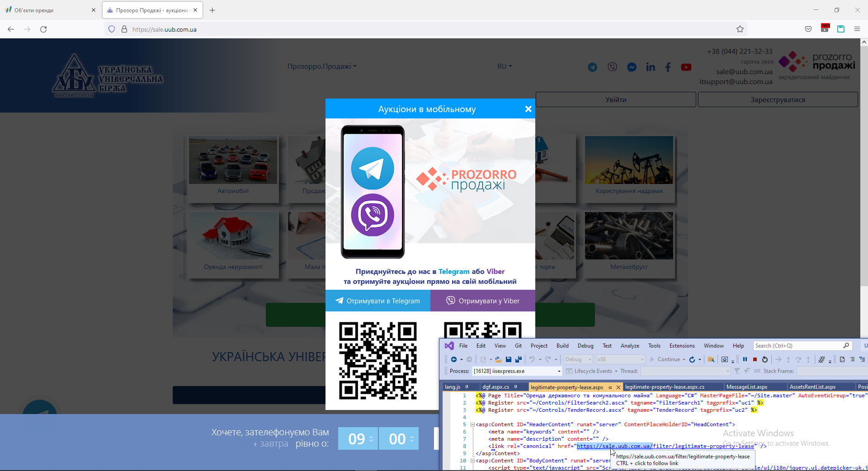Open the LinkedIn icon in site header
The width and height of the screenshot is (868, 471).
[651, 67]
